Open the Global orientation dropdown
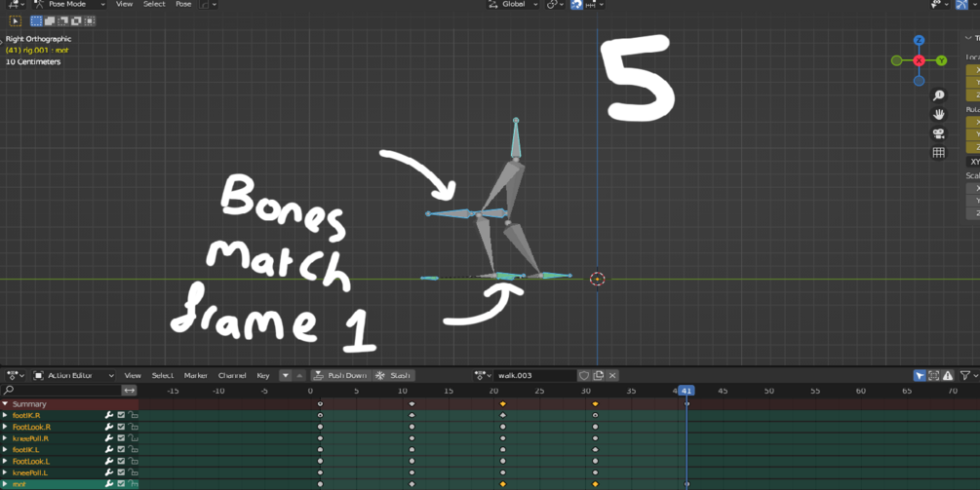Screen dimensions: 980x490 513,4
